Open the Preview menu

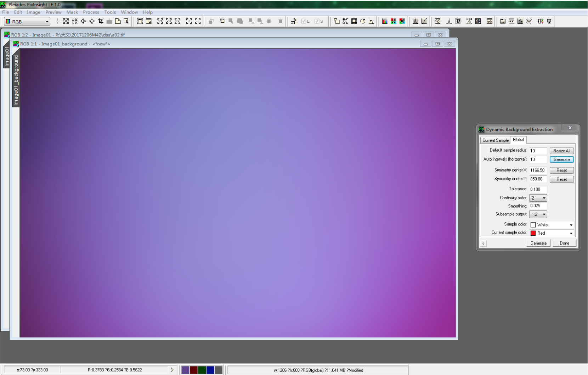click(x=53, y=12)
